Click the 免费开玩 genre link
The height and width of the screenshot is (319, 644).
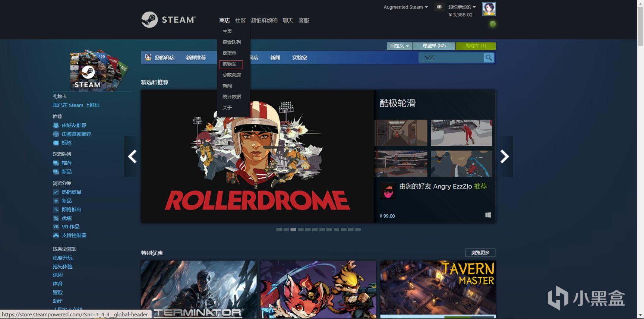(63, 258)
